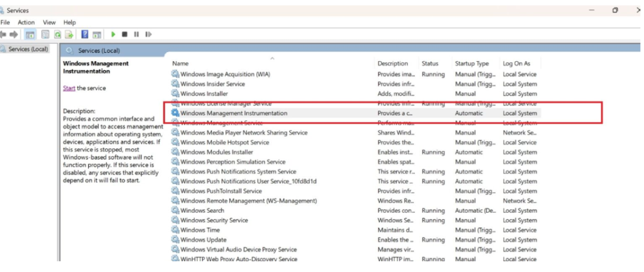Click 'Maintains d...' description of Windows Time

pos(395,230)
